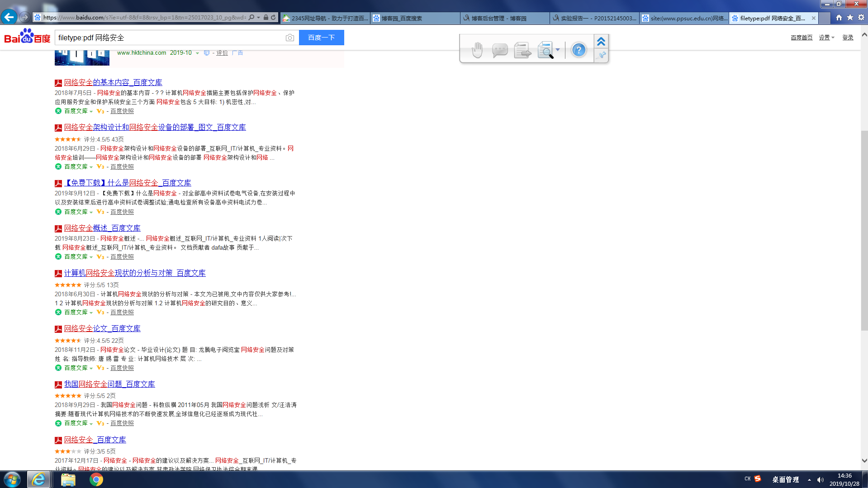Expand 百度文库 dropdown under 我国网络安全问题 result
Image resolution: width=868 pixels, height=488 pixels.
tap(91, 424)
